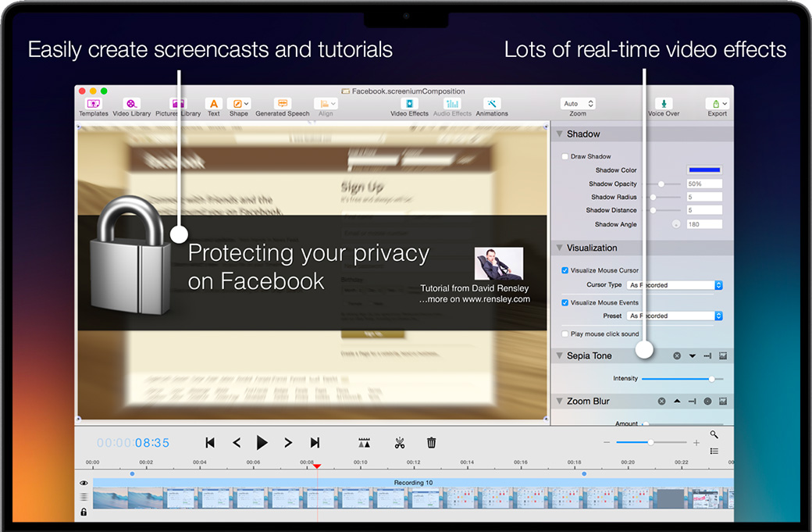Enable the Draw Shadow checkbox

click(x=565, y=156)
